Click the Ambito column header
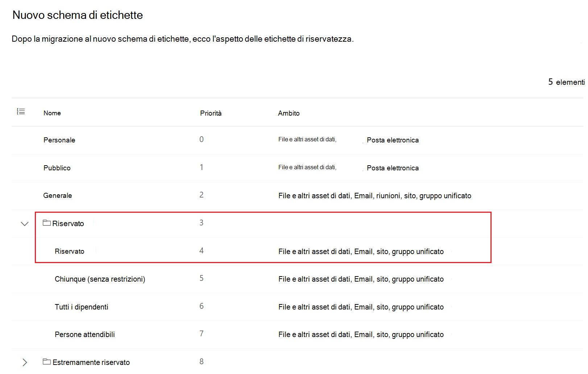 point(289,113)
